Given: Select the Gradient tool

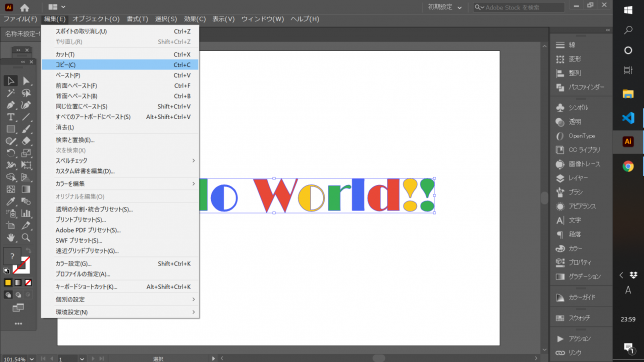Looking at the screenshot, I should click(26, 189).
